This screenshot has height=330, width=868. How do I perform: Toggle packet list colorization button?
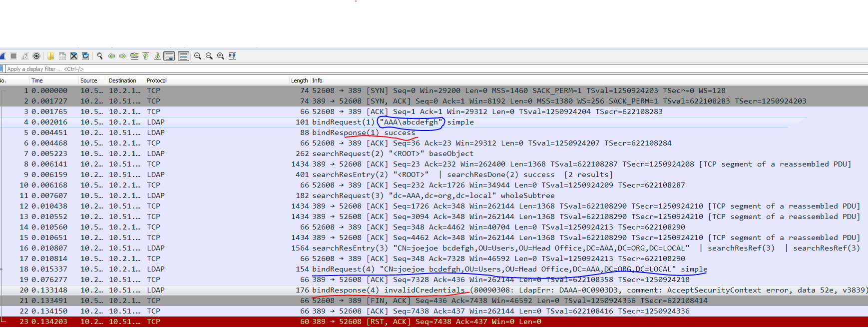[x=183, y=56]
